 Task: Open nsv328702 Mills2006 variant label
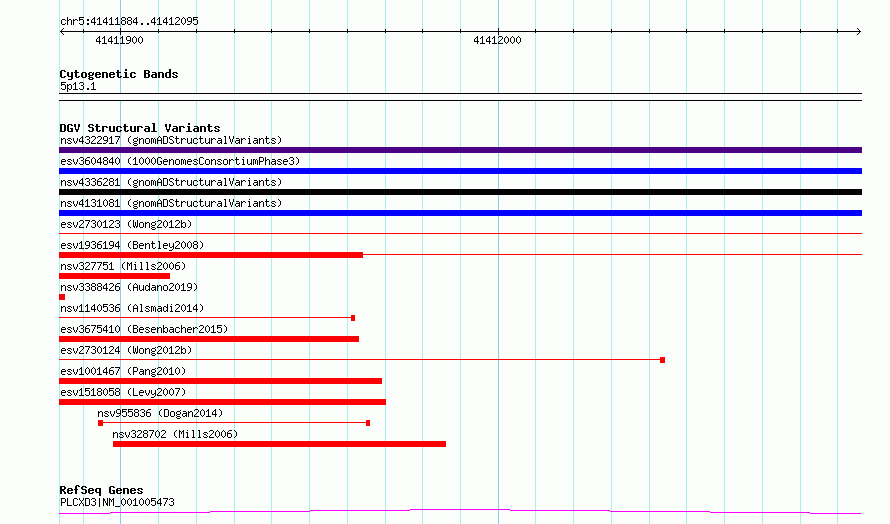[x=175, y=434]
